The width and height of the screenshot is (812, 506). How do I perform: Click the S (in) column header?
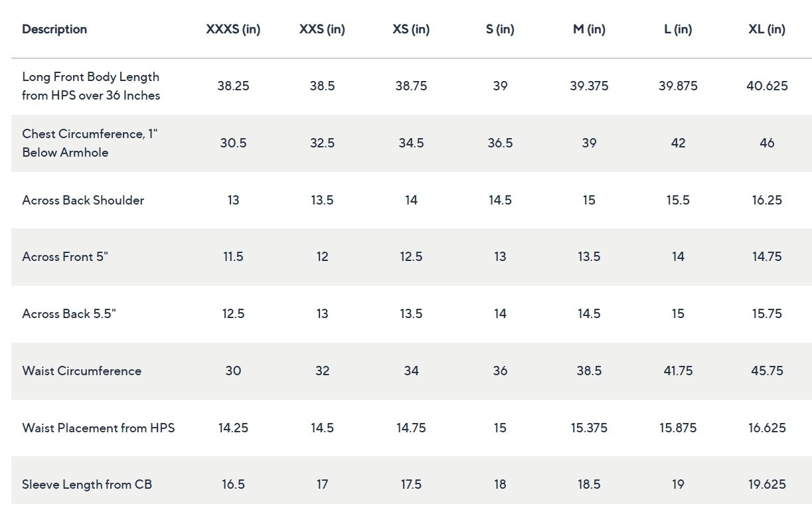[500, 29]
